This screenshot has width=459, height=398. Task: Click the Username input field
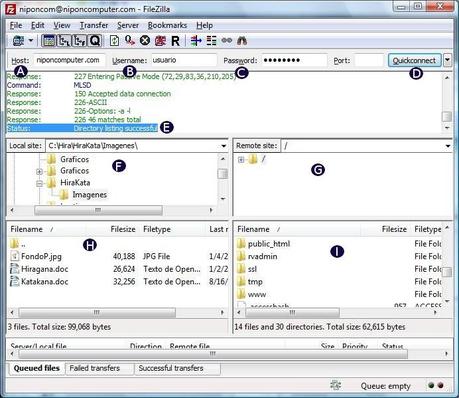(x=184, y=60)
